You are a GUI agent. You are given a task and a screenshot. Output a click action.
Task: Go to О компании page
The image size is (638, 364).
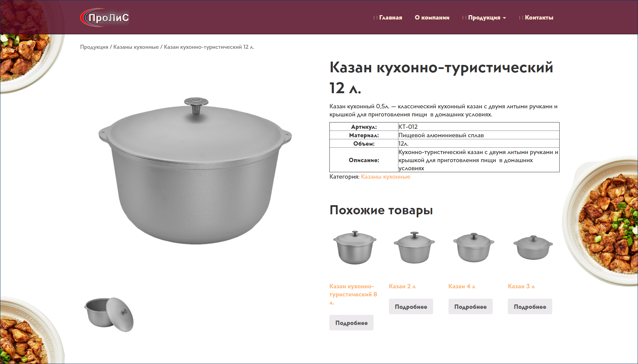point(432,17)
